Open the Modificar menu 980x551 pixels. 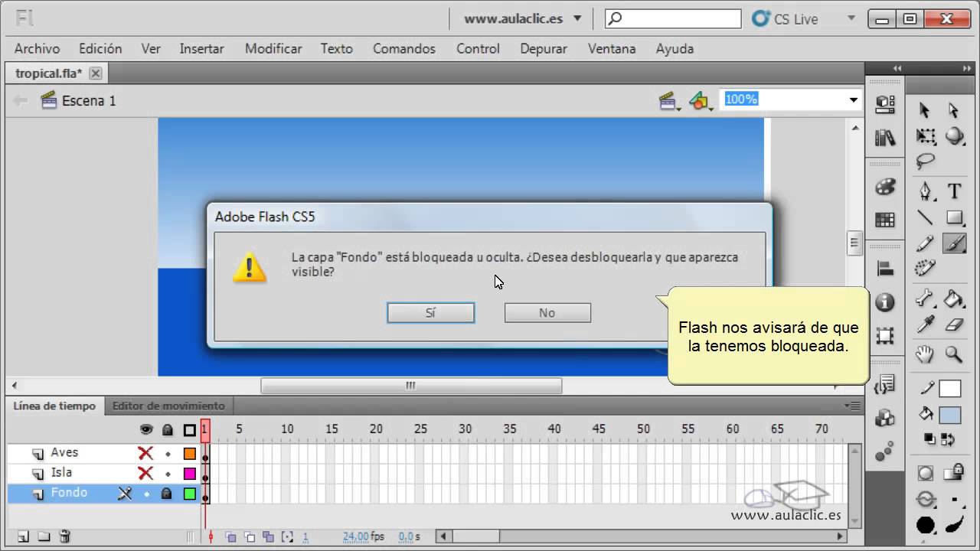[273, 48]
